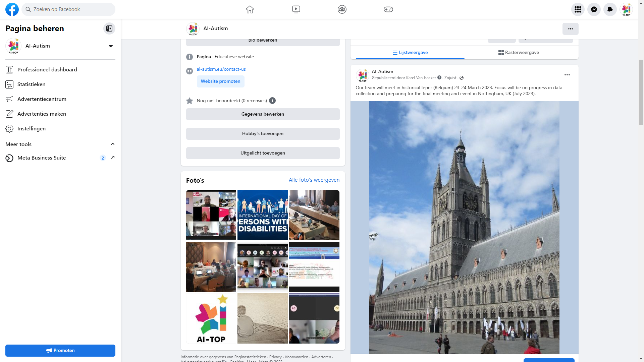The height and width of the screenshot is (362, 644).
Task: Open Alle foto's weergeven link
Action: click(x=314, y=180)
